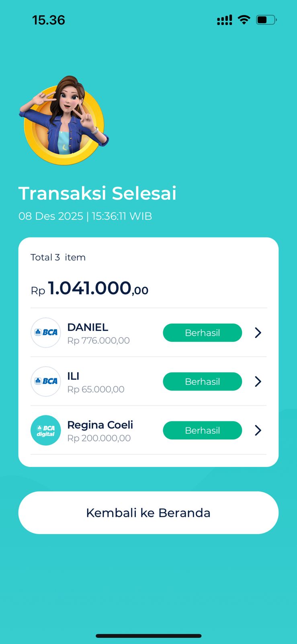The image size is (297, 644).
Task: Tap the Wi-Fi status icon
Action: [x=244, y=20]
